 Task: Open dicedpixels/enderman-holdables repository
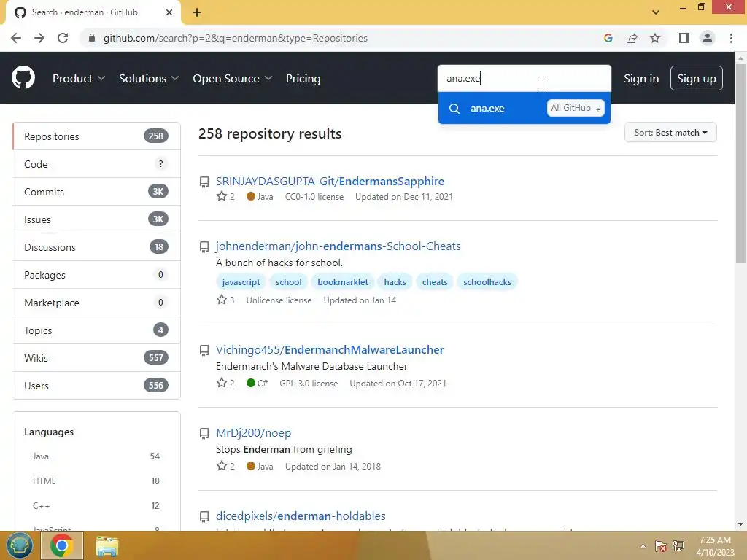[301, 516]
